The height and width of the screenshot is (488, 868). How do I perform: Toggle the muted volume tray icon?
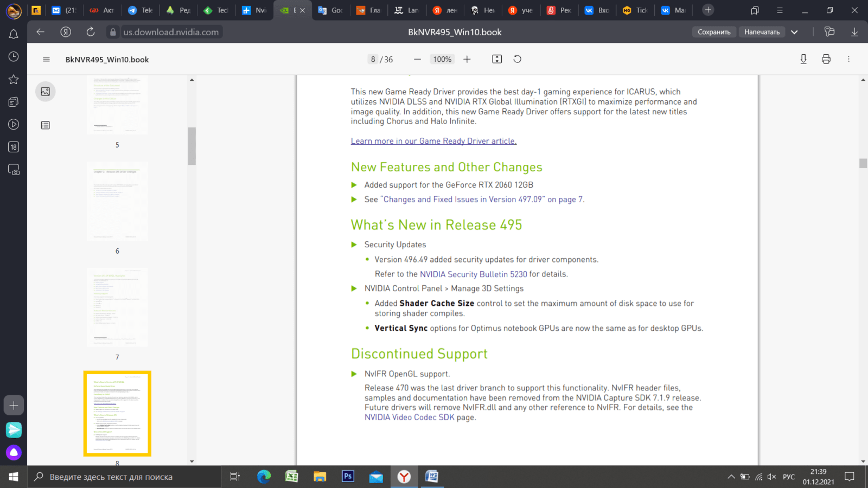point(771,477)
